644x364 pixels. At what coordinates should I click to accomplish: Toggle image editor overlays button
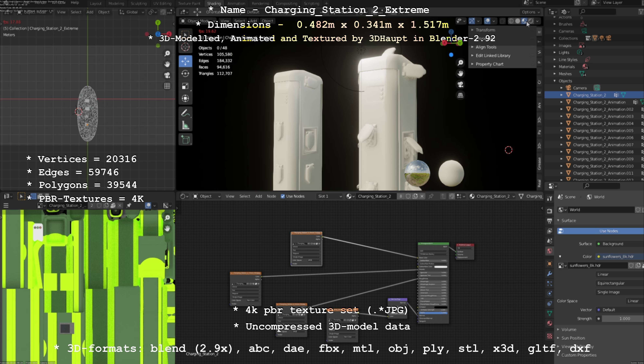(x=148, y=206)
